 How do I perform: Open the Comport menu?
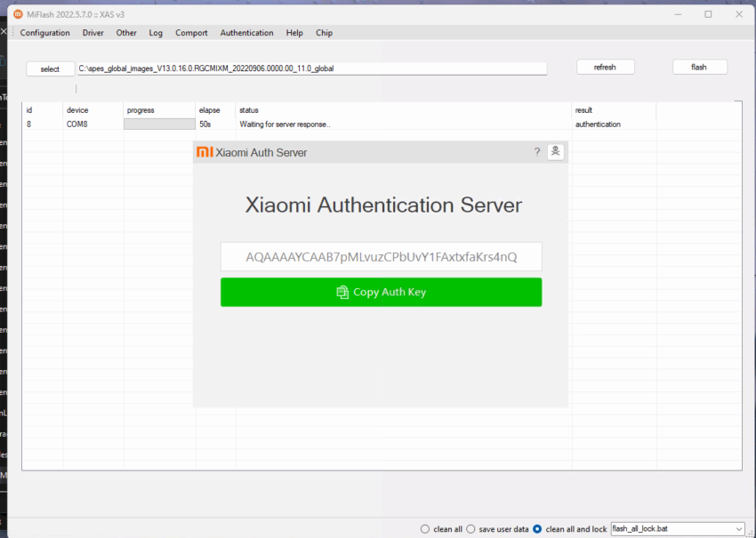pos(191,33)
